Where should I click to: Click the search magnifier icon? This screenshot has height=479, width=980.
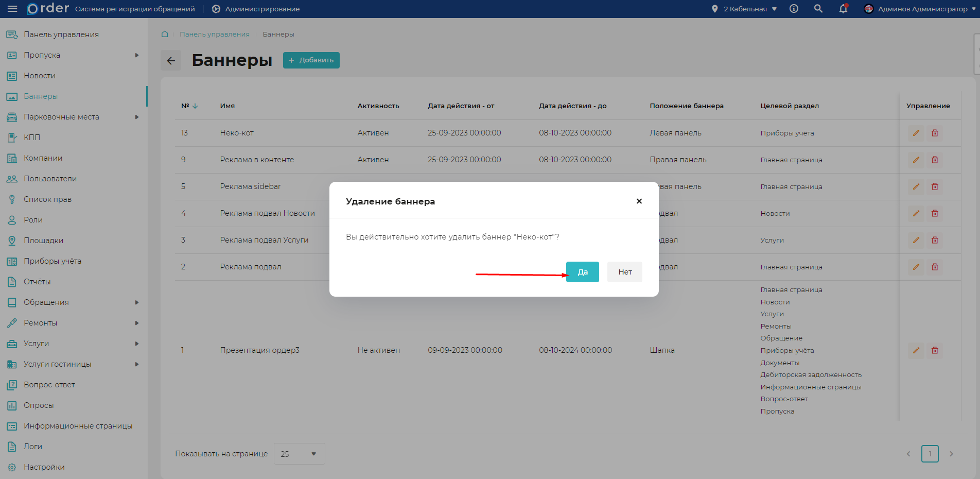(x=818, y=9)
